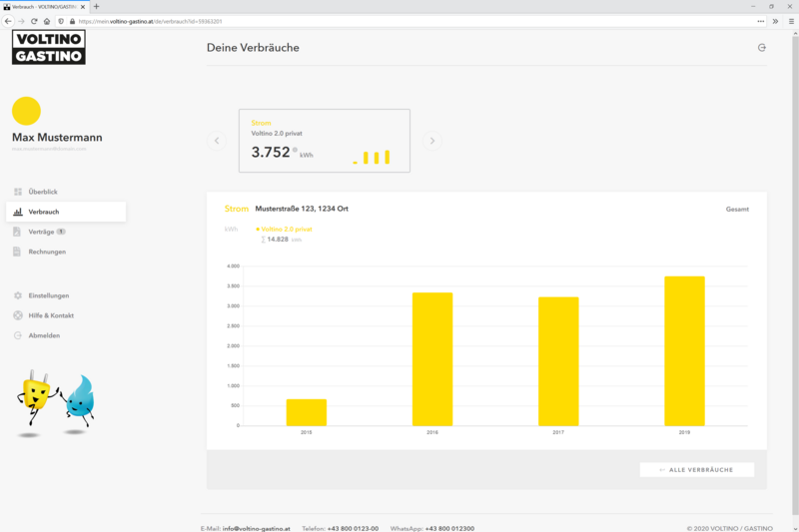This screenshot has height=532, width=799.
Task: Open Einstellungen in the sidebar
Action: coord(48,295)
